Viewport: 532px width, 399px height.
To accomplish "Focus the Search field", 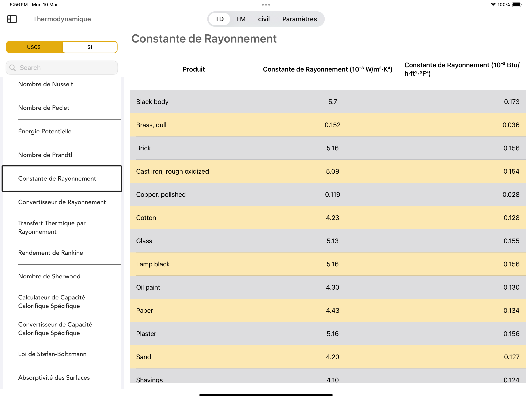I will point(62,68).
